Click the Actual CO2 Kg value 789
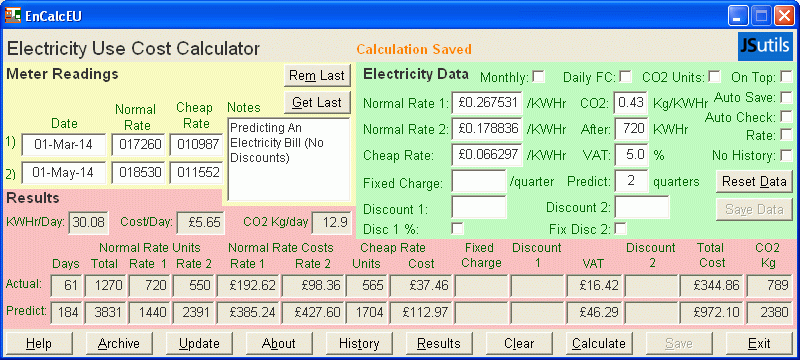Viewport: 800px width, 360px height. (x=769, y=286)
